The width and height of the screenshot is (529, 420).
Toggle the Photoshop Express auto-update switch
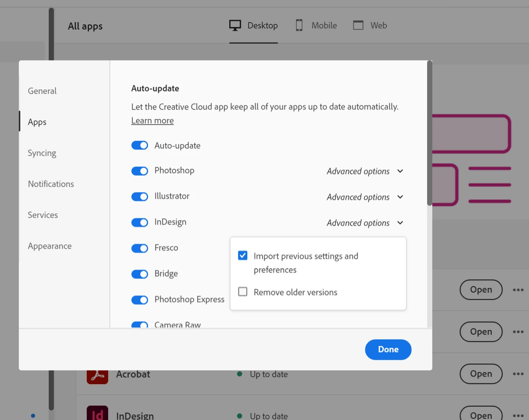[x=140, y=300]
